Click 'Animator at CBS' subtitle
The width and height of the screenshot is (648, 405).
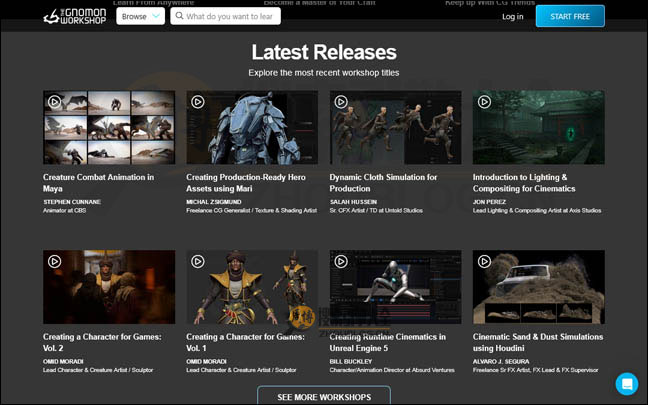tap(64, 210)
